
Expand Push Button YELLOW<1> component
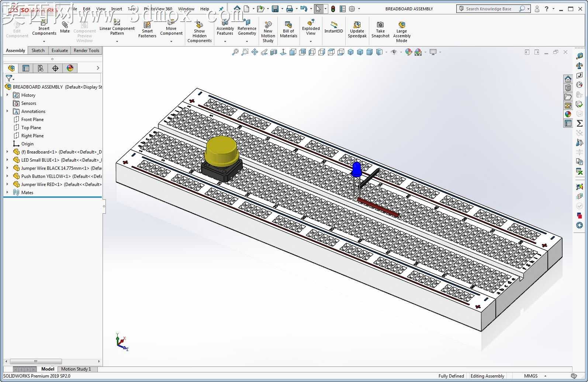tap(7, 176)
